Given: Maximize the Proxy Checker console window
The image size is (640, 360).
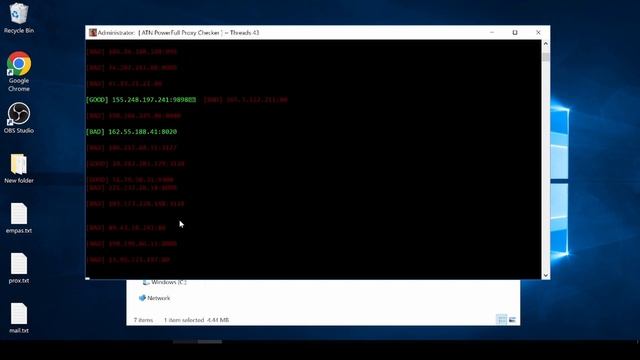Looking at the screenshot, I should coord(515,33).
